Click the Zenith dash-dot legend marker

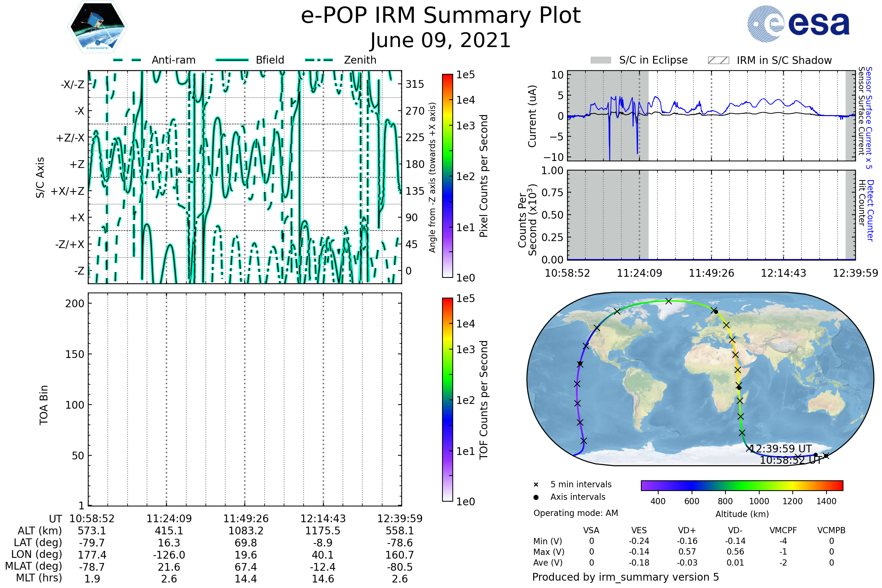coord(319,60)
